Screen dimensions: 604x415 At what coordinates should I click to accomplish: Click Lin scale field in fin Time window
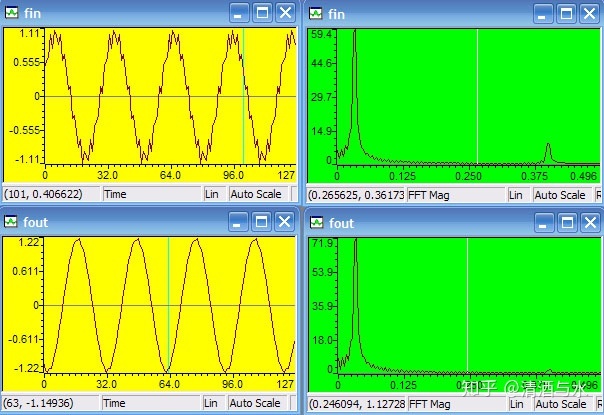pos(215,194)
